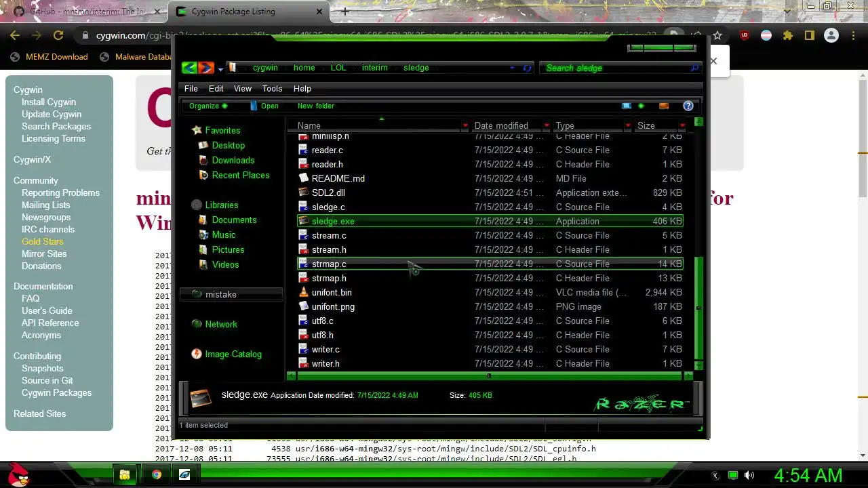Refresh the sledge folder address bar
The image size is (868, 488).
click(x=527, y=68)
